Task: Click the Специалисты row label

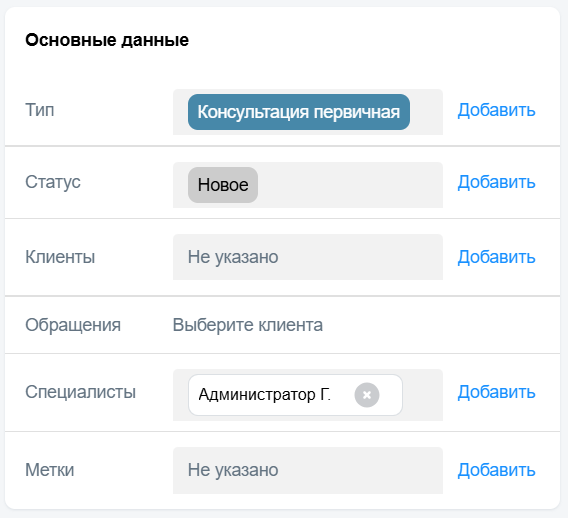Action: pos(80,392)
